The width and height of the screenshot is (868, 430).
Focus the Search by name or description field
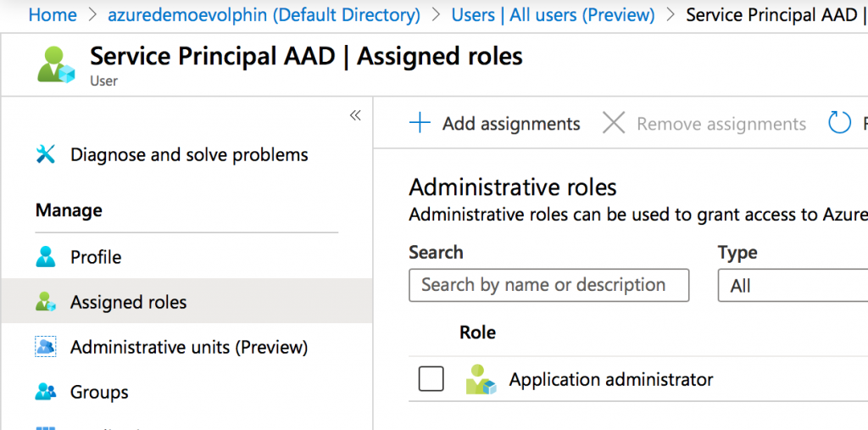point(549,285)
